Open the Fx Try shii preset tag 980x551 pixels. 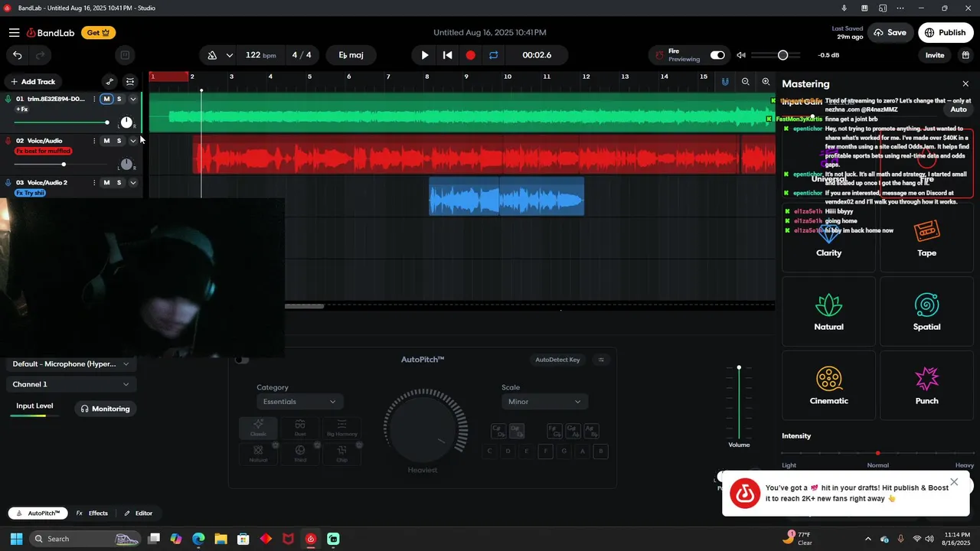click(30, 193)
